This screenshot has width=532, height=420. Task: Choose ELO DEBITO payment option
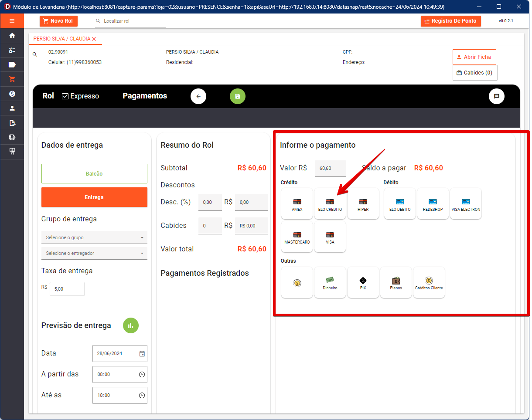coord(400,203)
